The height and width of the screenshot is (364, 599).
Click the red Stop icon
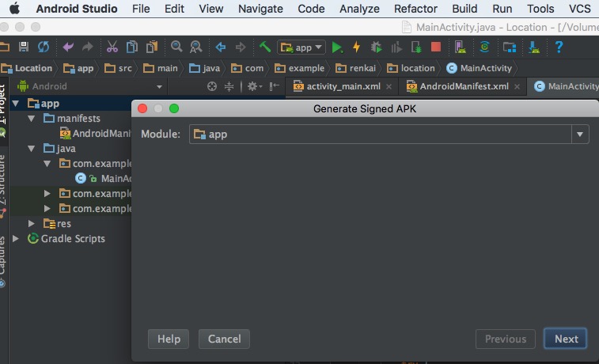click(x=436, y=47)
